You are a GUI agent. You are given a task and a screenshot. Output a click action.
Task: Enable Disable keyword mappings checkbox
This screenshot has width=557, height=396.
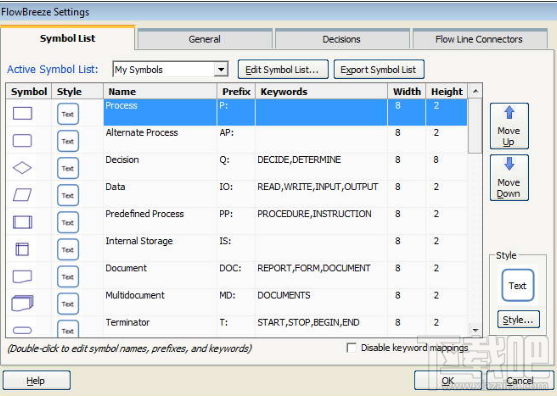(351, 348)
